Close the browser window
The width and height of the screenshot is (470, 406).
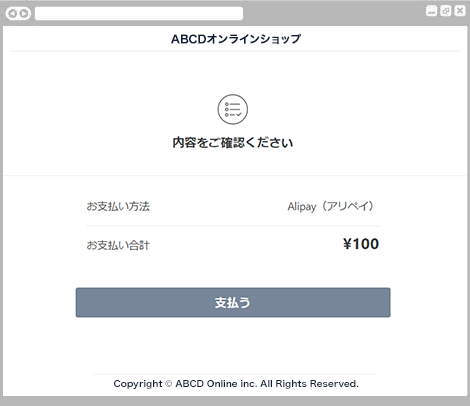click(x=460, y=11)
